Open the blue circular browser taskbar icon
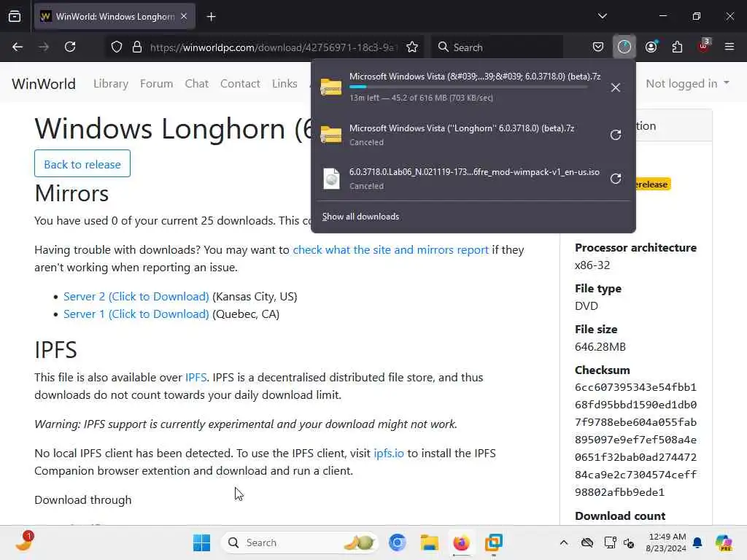Viewport: 747px width, 560px height. coord(398,542)
